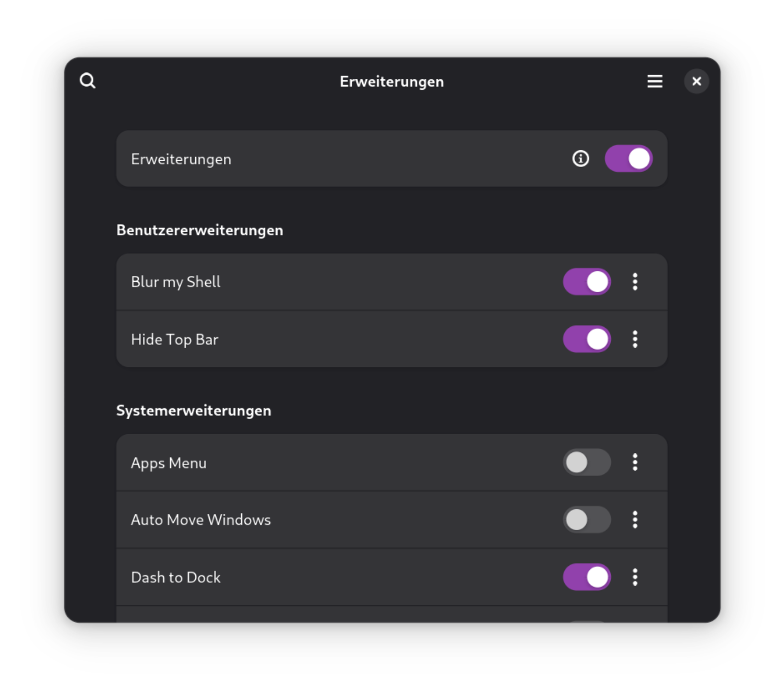Click the Auto Move Windows row label
784x693 pixels.
(201, 520)
